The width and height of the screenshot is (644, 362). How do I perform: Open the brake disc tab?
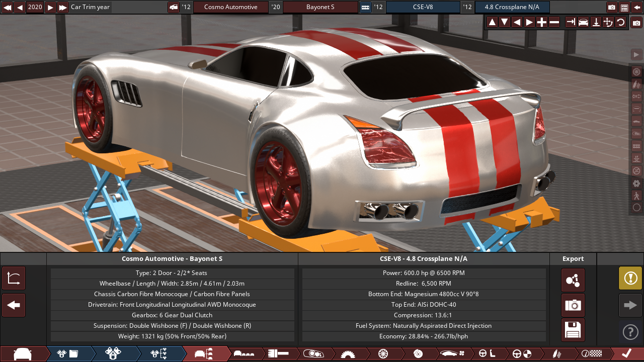coord(418,353)
